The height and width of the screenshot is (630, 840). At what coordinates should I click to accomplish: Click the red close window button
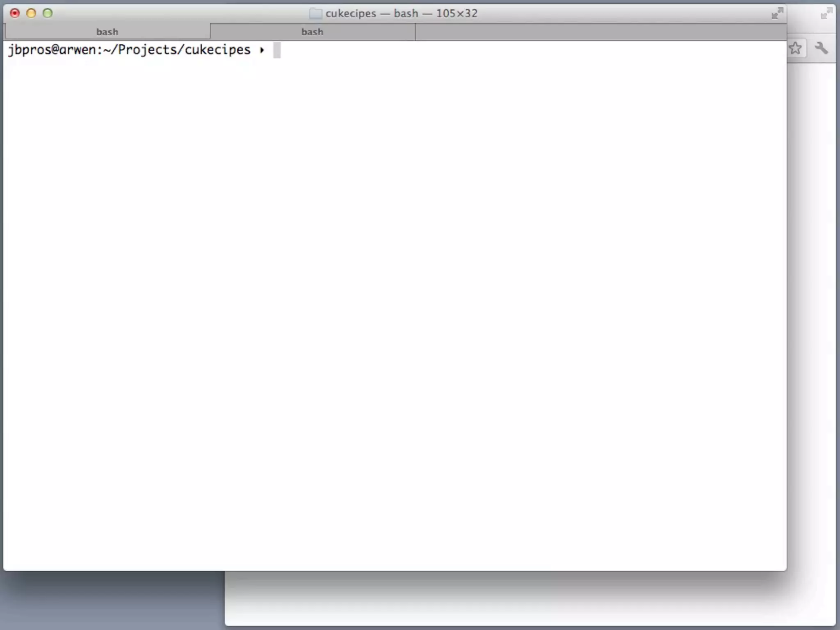click(x=15, y=13)
